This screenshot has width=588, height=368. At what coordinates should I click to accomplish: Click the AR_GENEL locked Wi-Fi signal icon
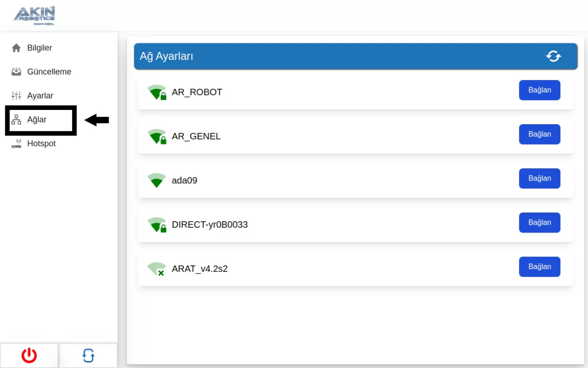[157, 136]
